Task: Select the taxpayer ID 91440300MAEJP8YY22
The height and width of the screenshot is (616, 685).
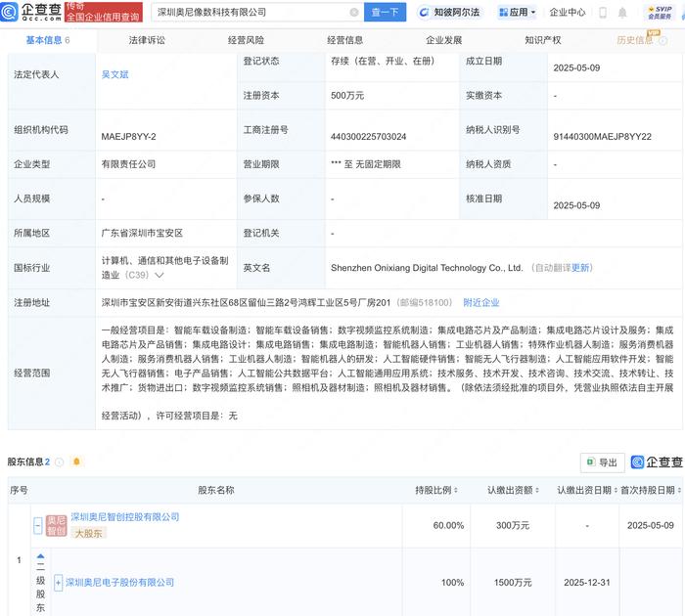Action: pos(602,137)
